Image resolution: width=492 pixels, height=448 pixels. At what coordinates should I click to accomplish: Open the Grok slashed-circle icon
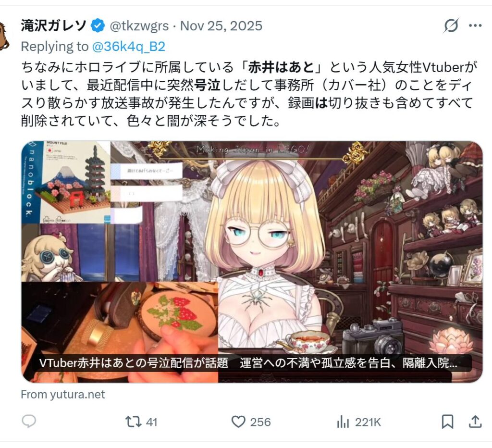[451, 25]
